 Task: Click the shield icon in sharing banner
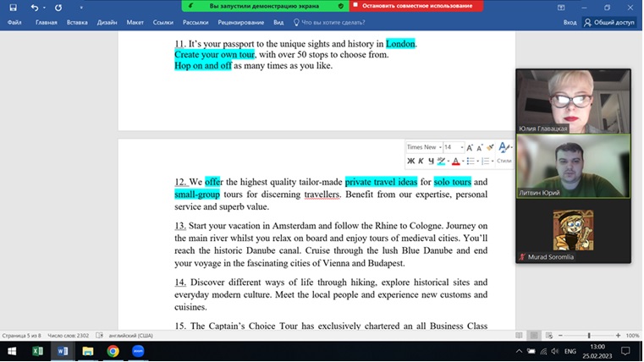pyautogui.click(x=341, y=6)
